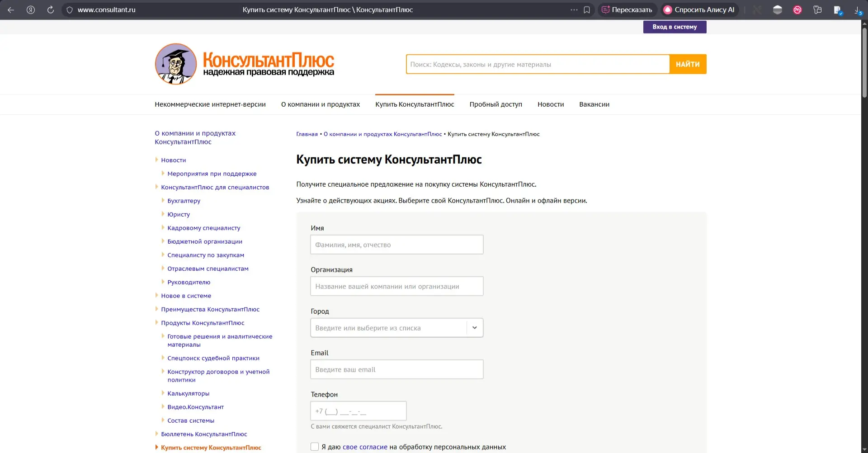Open Отраслевым специалистам sidebar link

point(208,269)
